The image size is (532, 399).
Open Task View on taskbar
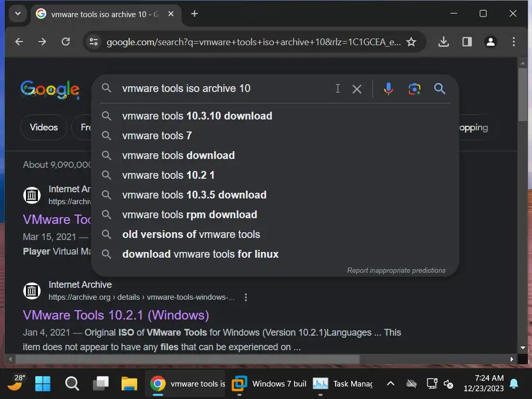tap(101, 384)
